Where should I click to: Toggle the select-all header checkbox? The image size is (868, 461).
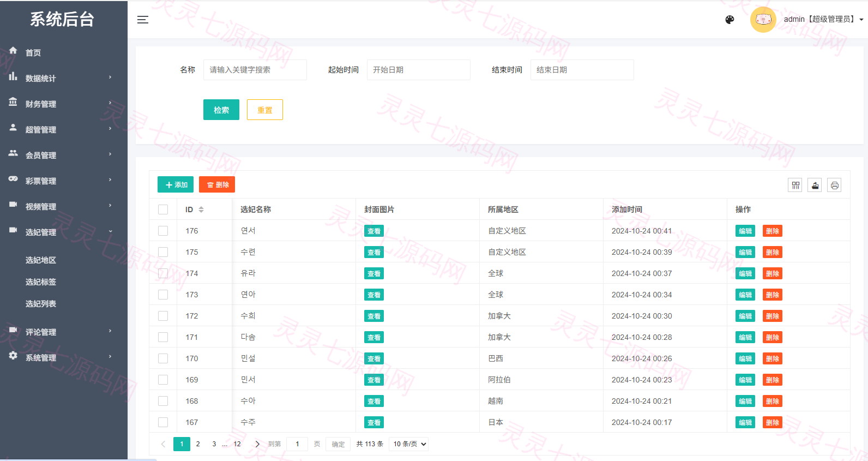pyautogui.click(x=163, y=209)
